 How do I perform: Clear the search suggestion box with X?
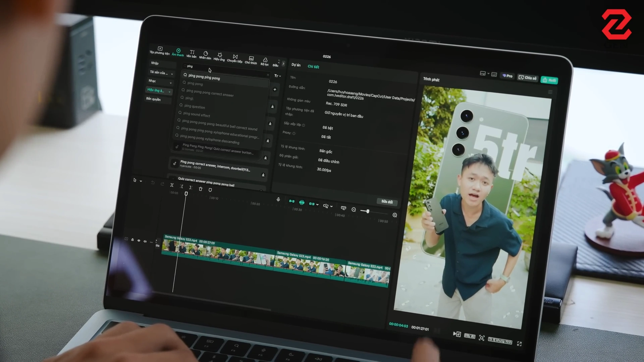click(268, 75)
